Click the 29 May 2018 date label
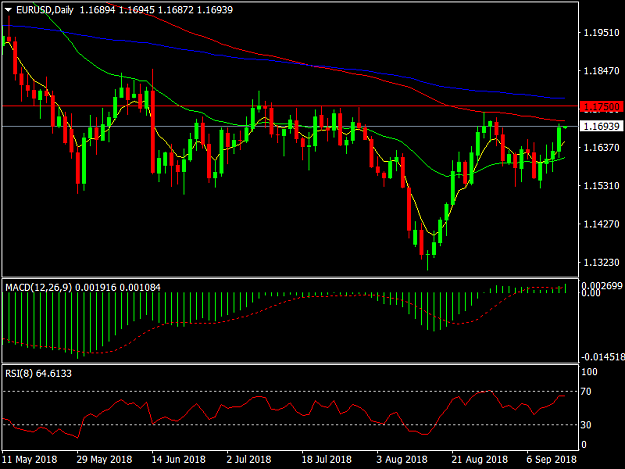The width and height of the screenshot is (625, 469). [104, 459]
